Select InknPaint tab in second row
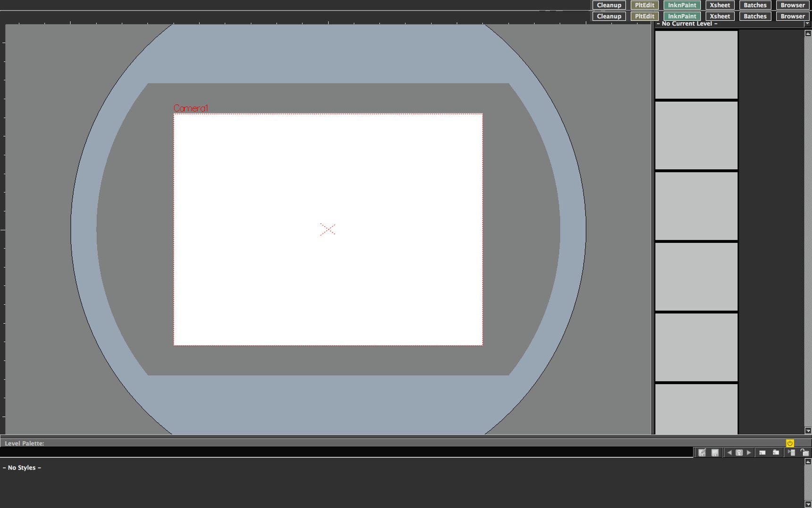812x508 pixels. (682, 16)
